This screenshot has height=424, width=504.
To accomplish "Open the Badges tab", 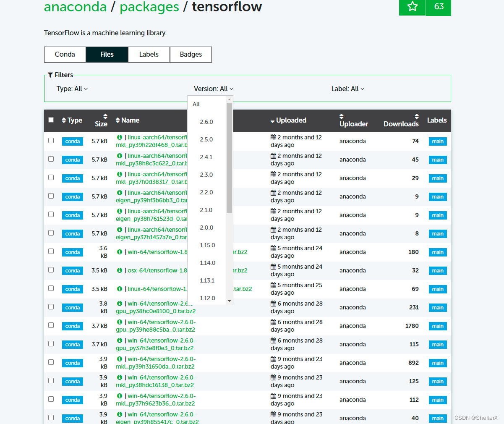I will pos(191,55).
